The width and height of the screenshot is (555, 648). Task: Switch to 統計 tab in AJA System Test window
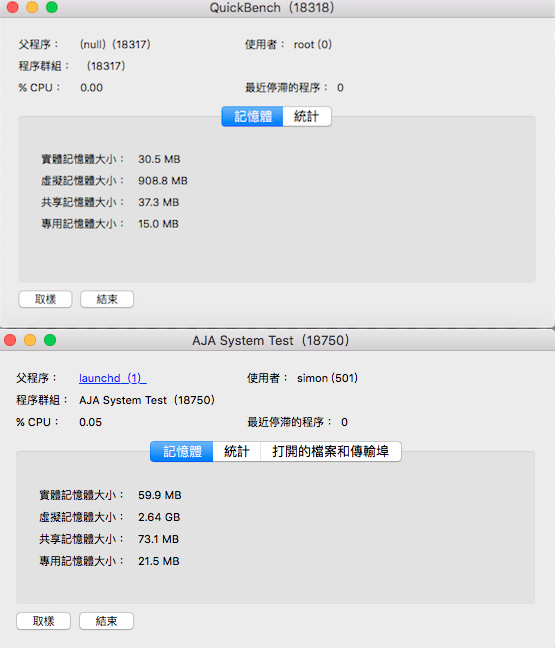pos(237,451)
